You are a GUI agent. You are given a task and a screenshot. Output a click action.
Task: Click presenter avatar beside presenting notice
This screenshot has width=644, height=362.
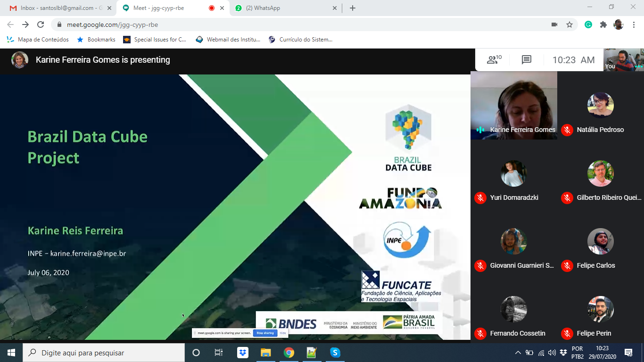coord(20,60)
